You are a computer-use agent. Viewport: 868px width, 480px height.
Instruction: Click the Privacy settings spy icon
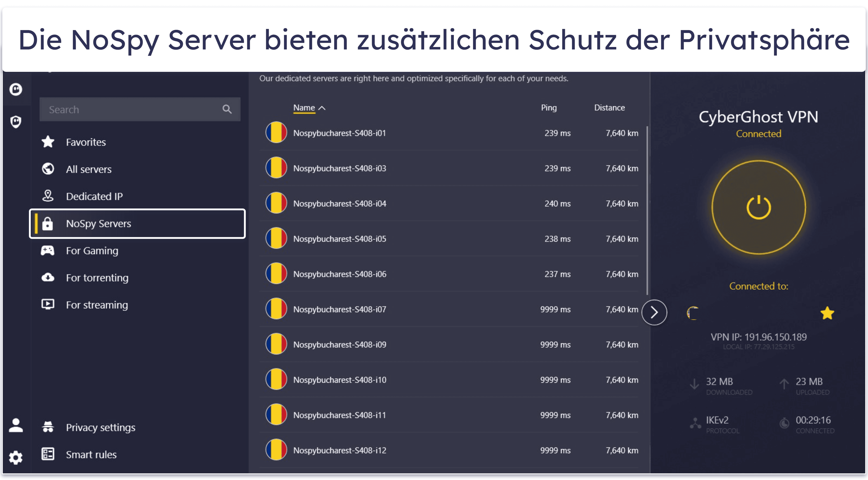[48, 427]
